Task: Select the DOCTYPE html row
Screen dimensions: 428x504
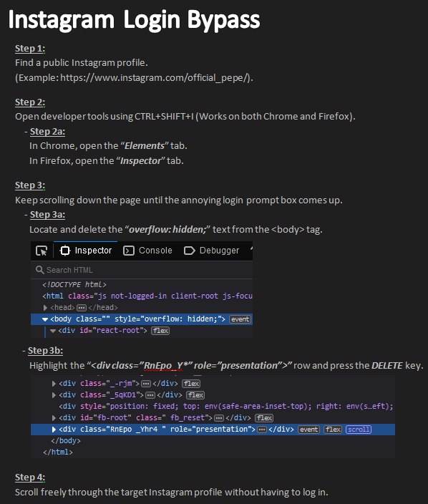Action: coord(74,284)
